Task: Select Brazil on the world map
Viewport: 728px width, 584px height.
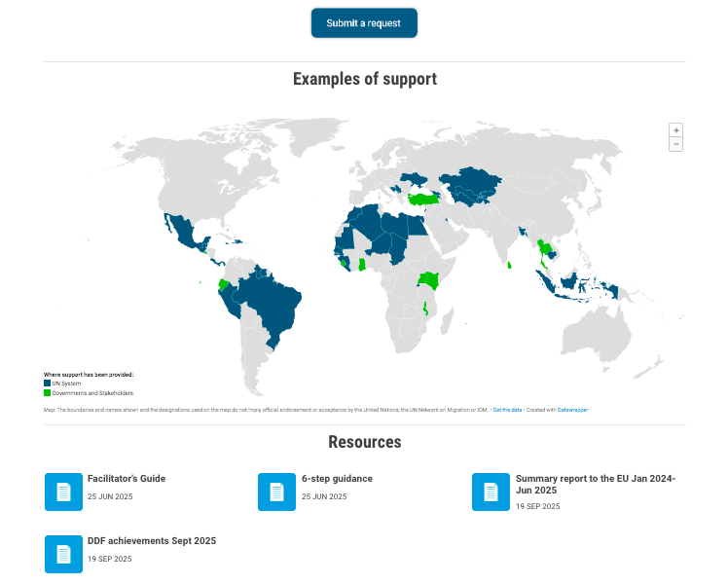Action: [x=273, y=302]
